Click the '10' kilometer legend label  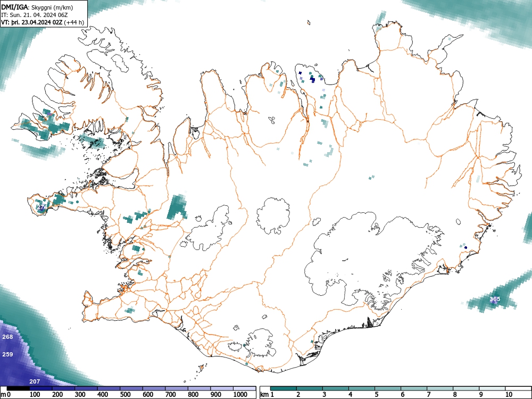coord(509,395)
